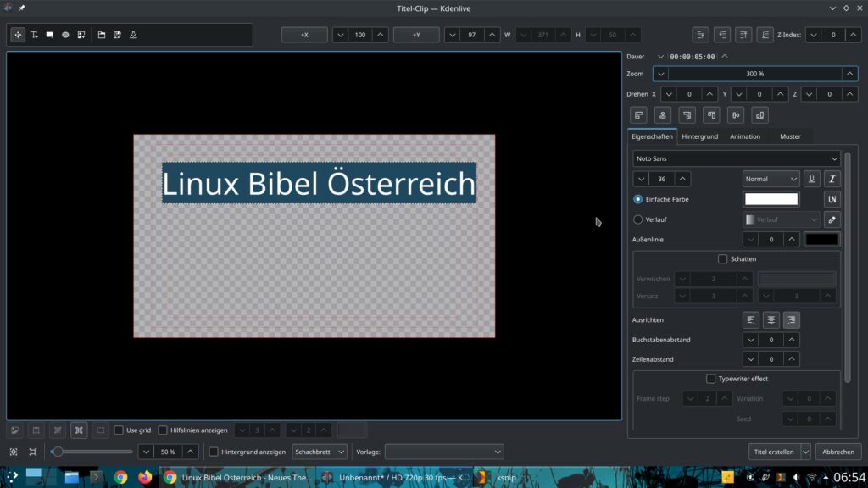Open a title document via folder icon
868x488 pixels.
pyautogui.click(x=102, y=35)
